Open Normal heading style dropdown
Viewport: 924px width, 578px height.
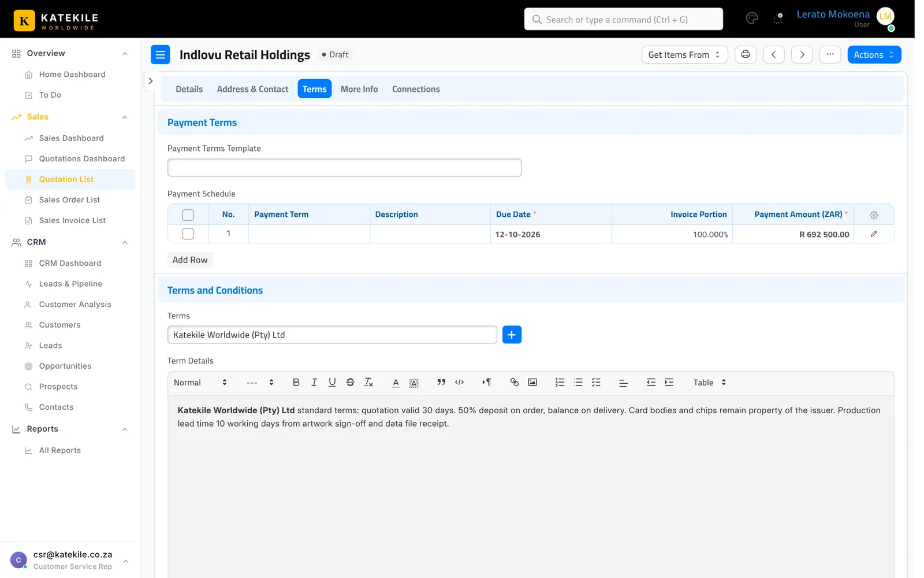point(200,383)
